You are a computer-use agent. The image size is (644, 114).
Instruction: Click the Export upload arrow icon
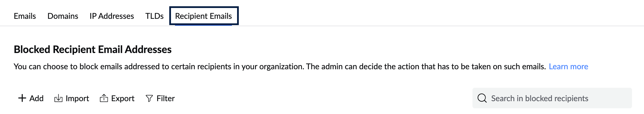click(104, 98)
